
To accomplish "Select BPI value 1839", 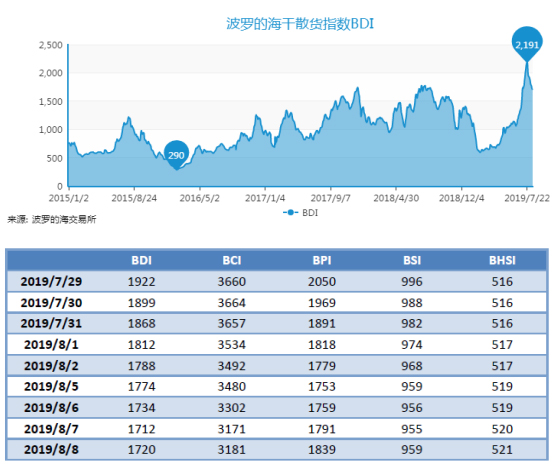I will coord(322,449).
